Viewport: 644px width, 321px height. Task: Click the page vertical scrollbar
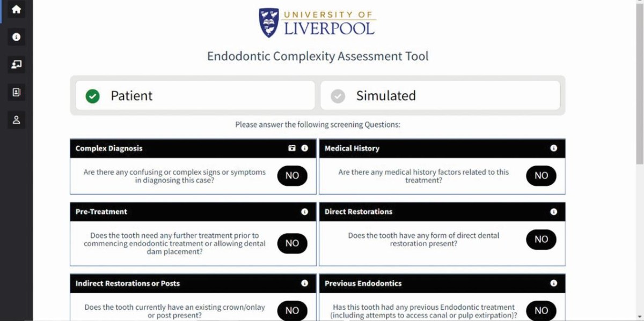[639, 80]
